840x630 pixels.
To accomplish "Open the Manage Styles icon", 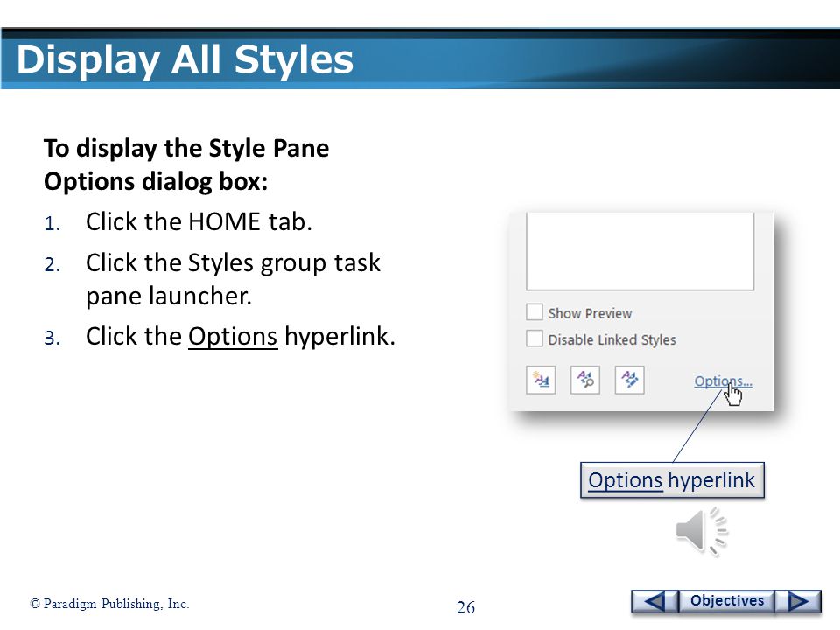I will pos(629,381).
